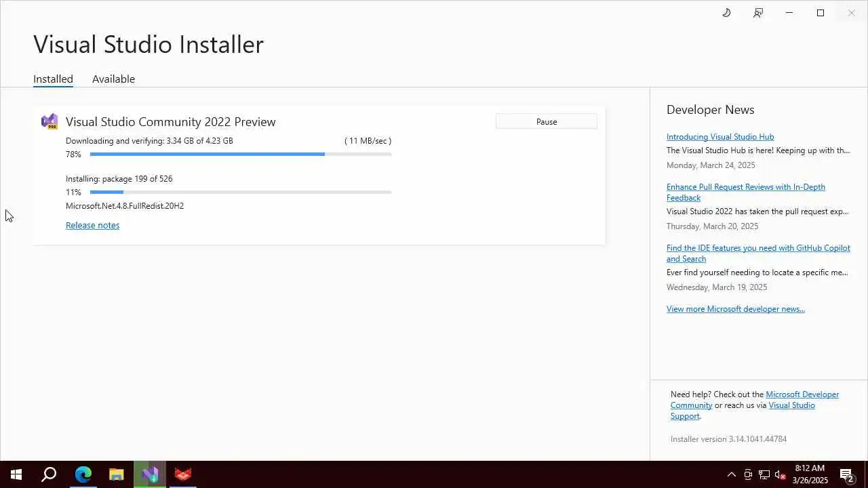This screenshot has width=868, height=488.
Task: Open the Windows Start menu
Action: (x=16, y=474)
